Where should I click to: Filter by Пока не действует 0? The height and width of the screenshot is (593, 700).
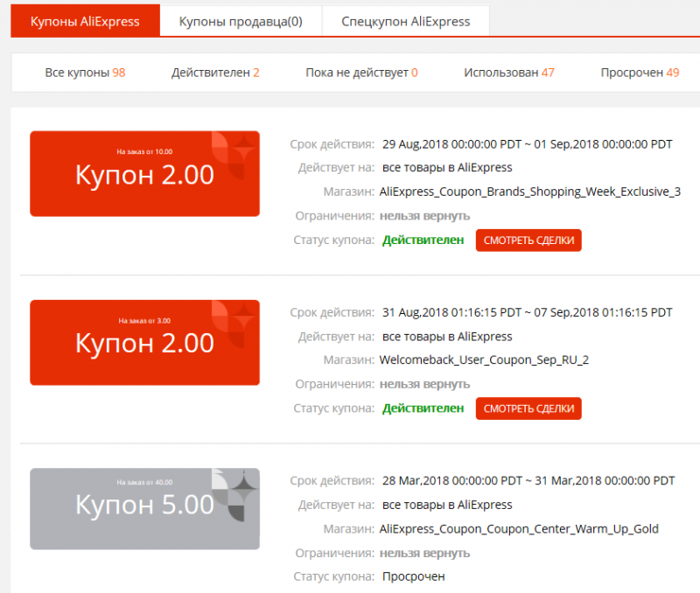click(361, 73)
